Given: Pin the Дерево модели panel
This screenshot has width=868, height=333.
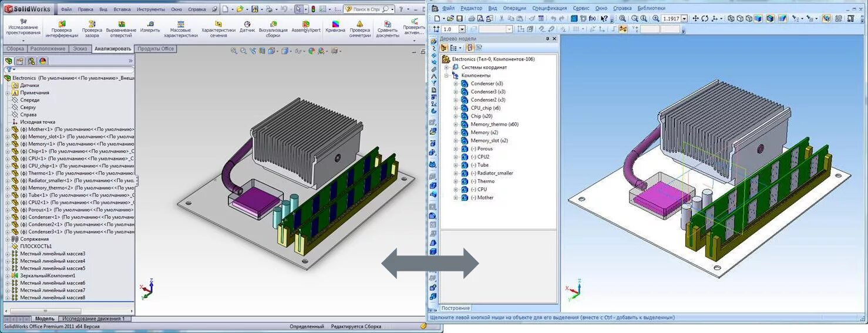Looking at the screenshot, I should point(547,39).
